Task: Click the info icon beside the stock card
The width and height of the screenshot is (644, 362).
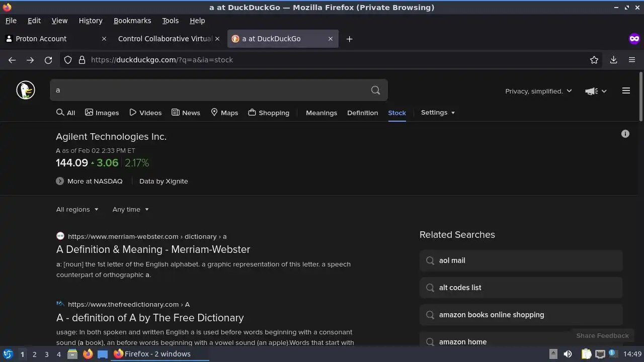Action: pyautogui.click(x=625, y=134)
